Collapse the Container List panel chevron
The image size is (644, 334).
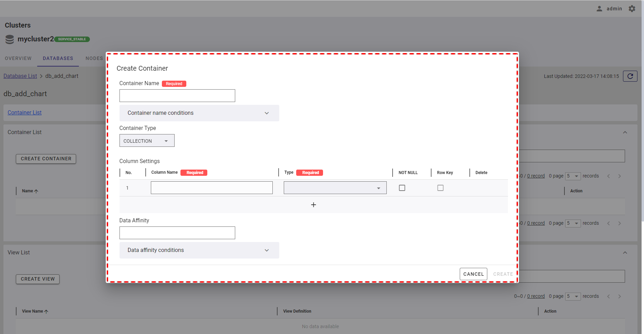click(625, 132)
